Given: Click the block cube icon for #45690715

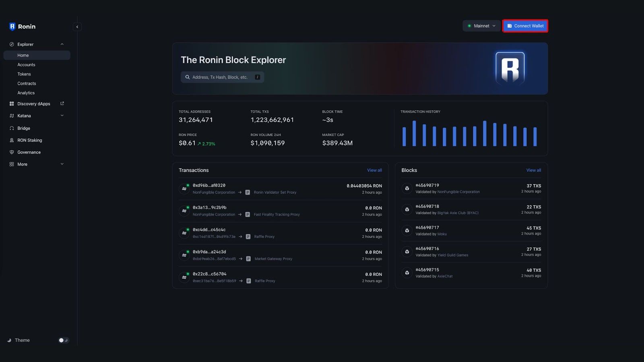Looking at the screenshot, I should 407,273.
